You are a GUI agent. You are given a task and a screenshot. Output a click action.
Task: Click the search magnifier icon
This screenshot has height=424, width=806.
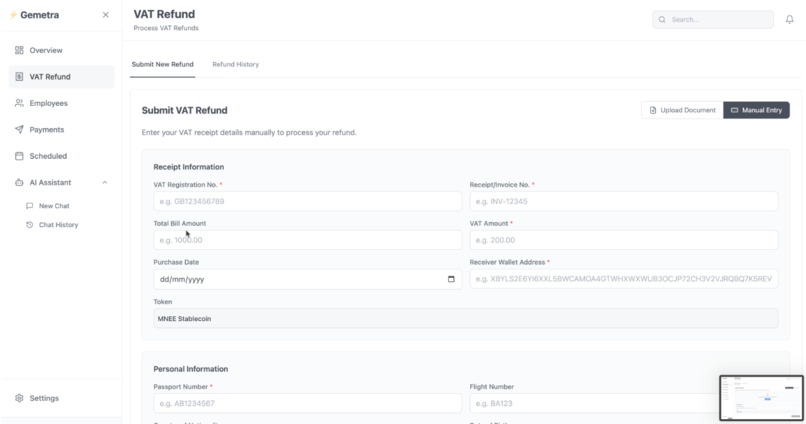662,20
